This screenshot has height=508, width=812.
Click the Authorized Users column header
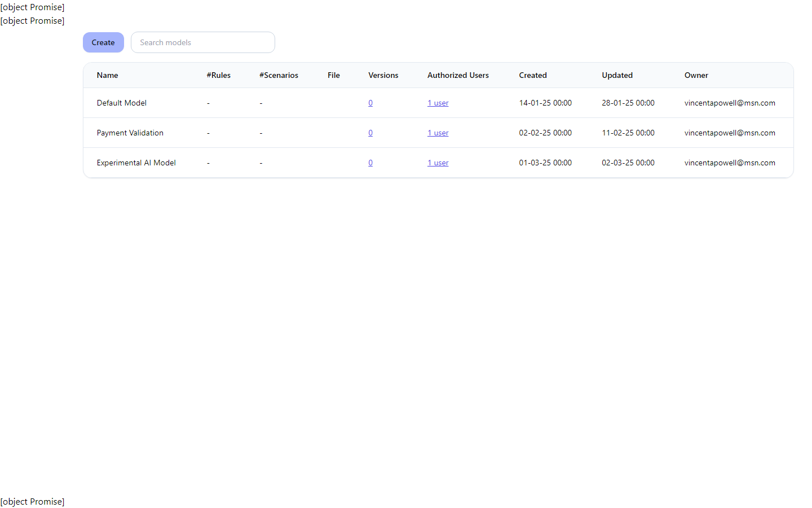(458, 75)
